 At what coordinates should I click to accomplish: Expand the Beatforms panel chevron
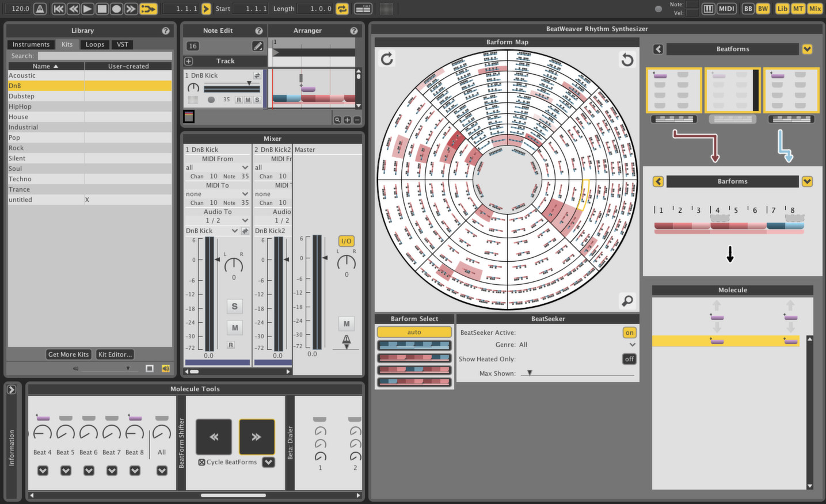[807, 49]
